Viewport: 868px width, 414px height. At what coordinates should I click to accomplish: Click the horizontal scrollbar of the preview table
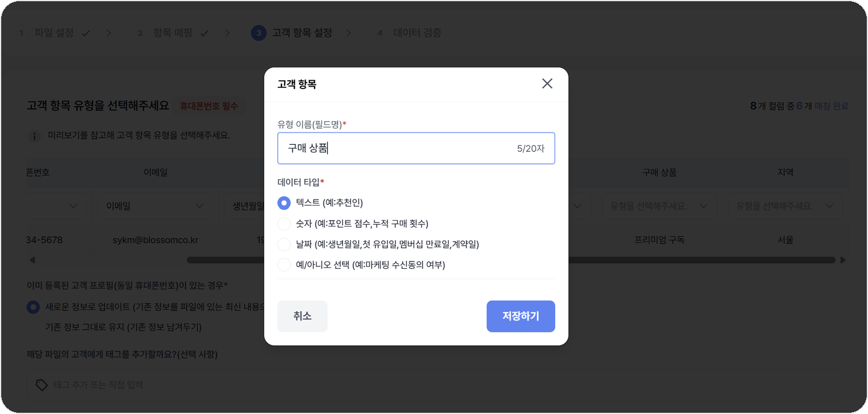[x=511, y=260]
